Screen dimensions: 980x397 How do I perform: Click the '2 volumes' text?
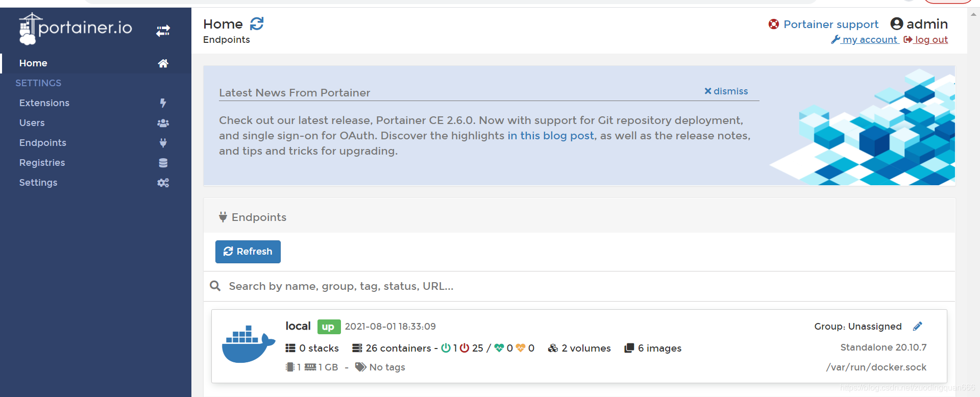click(586, 349)
